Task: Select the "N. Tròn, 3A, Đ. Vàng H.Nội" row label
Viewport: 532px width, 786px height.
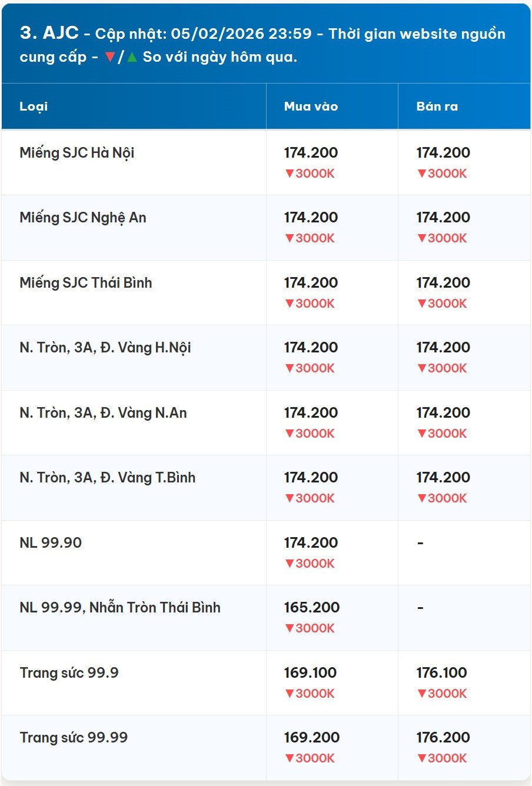Action: (x=105, y=348)
